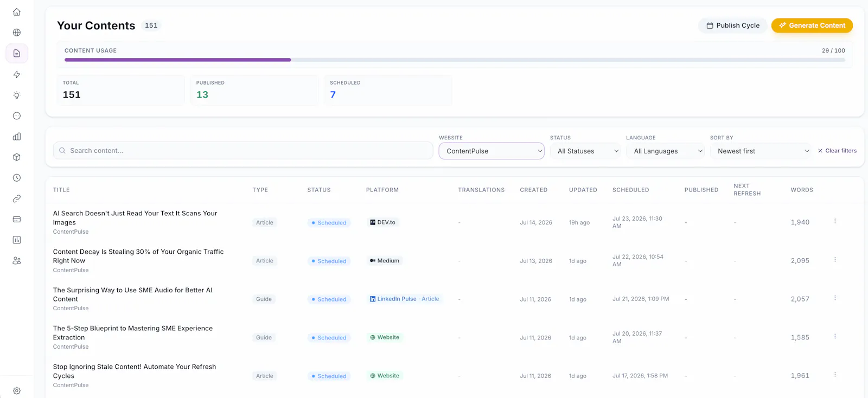Open the cube icon in the sidebar
The width and height of the screenshot is (868, 398).
click(x=17, y=157)
